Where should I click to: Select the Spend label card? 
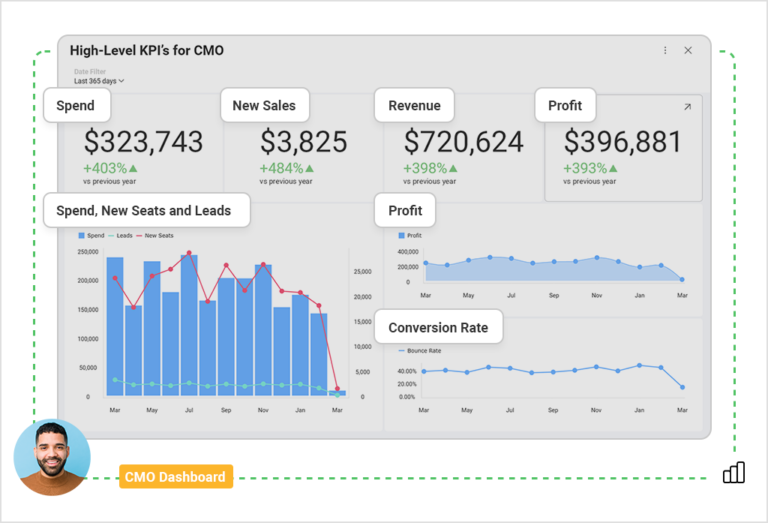(x=77, y=105)
